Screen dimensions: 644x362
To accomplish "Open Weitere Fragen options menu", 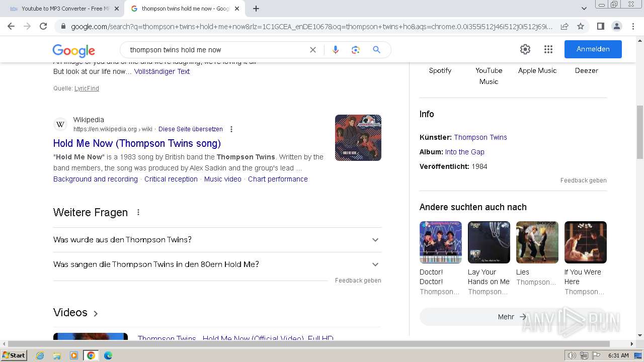I will click(x=138, y=212).
